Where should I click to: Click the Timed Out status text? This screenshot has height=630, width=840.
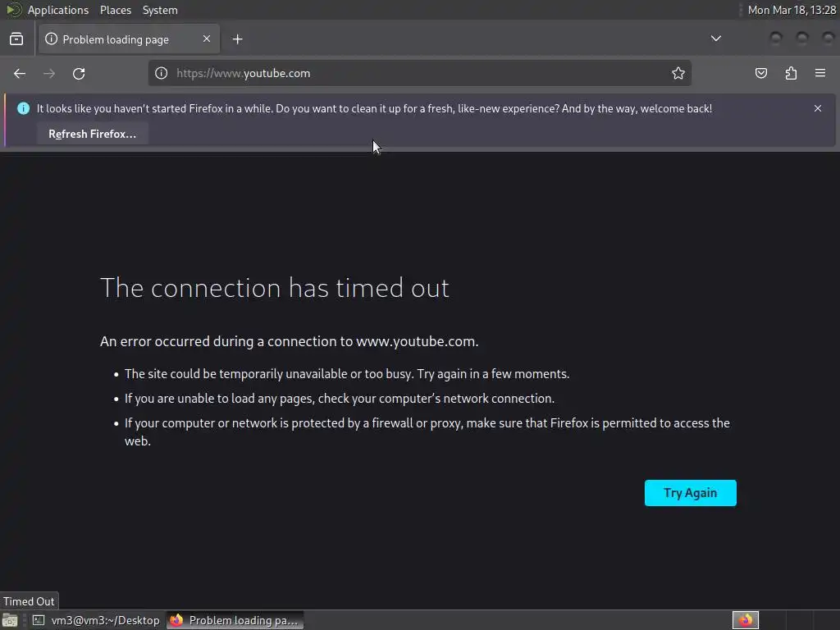(x=29, y=601)
